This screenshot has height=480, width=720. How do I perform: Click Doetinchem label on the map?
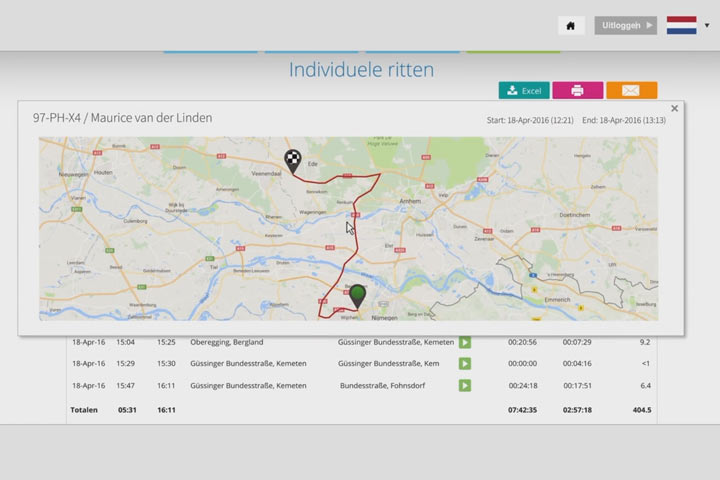click(x=585, y=214)
